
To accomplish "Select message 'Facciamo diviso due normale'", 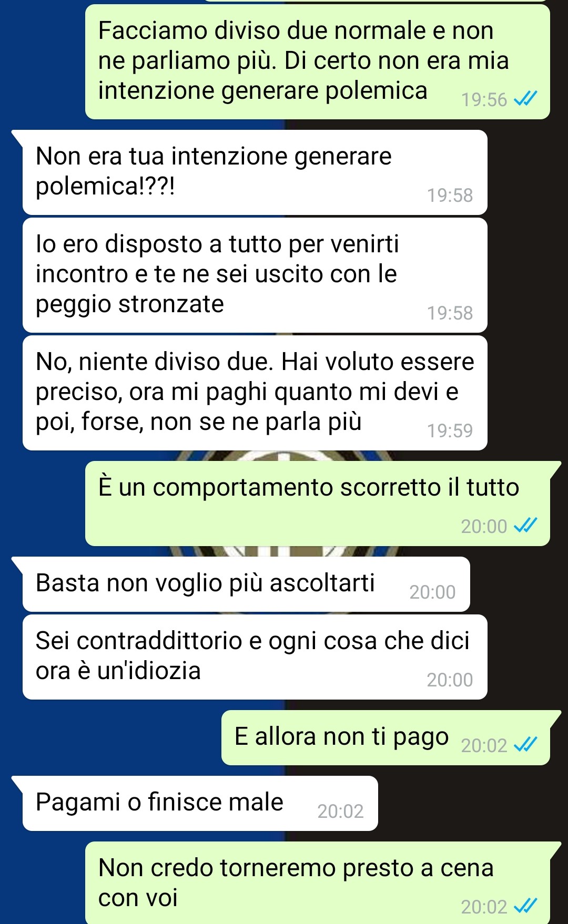I will point(318,62).
